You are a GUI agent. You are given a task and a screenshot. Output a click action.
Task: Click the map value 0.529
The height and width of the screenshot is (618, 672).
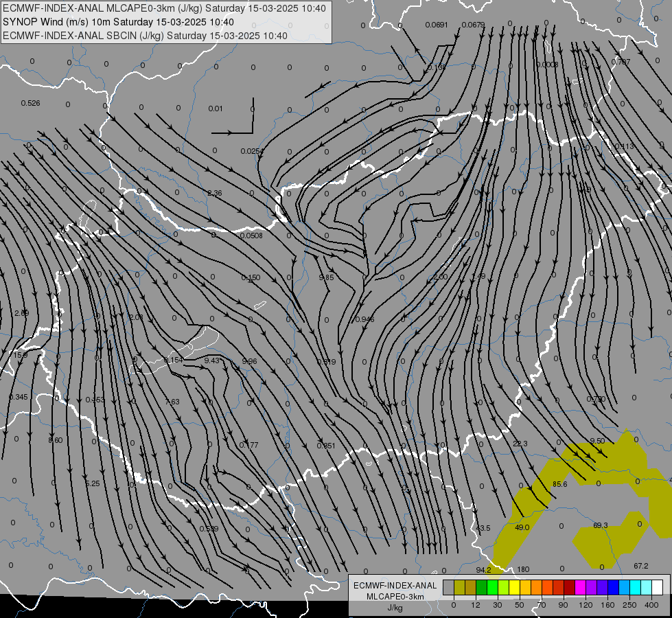coord(209,529)
